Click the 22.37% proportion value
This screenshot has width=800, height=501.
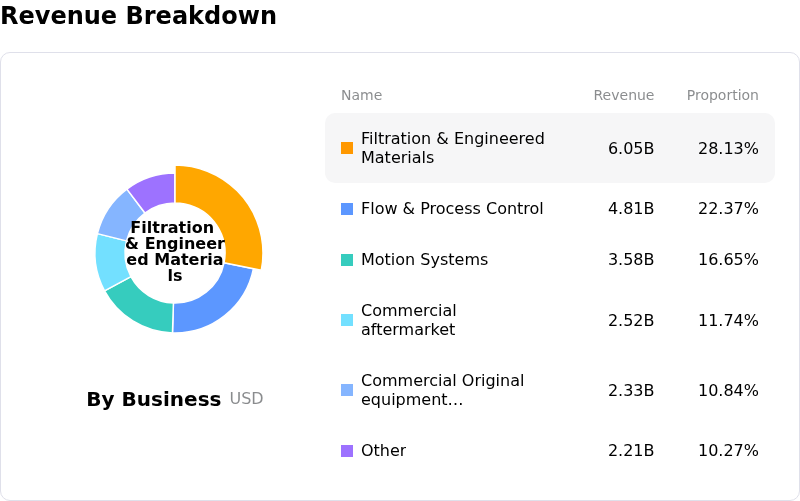[x=728, y=209]
